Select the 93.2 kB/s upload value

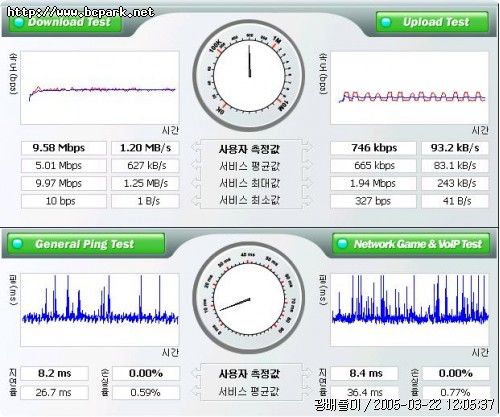click(455, 148)
